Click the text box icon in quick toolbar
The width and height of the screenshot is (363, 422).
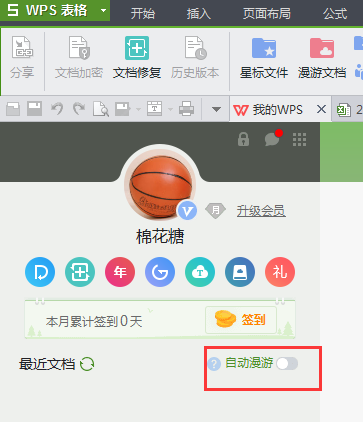155,109
